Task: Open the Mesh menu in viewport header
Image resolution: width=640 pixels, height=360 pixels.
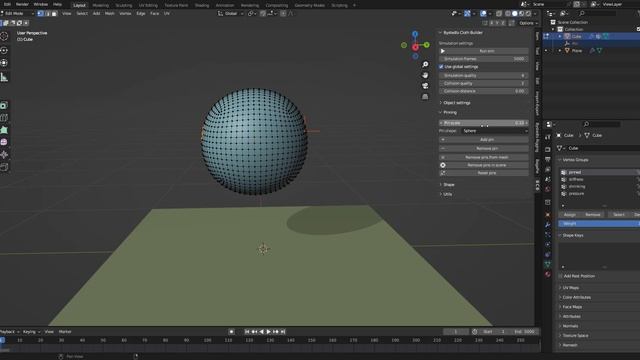Action: click(x=110, y=13)
